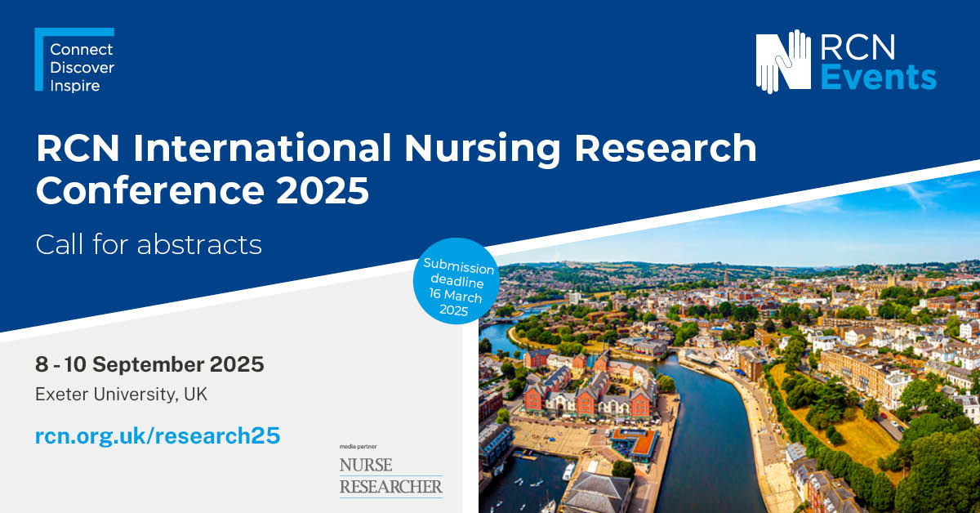Click the small 'media partner' label
Screen dimensions: 980x513
pos(358,448)
